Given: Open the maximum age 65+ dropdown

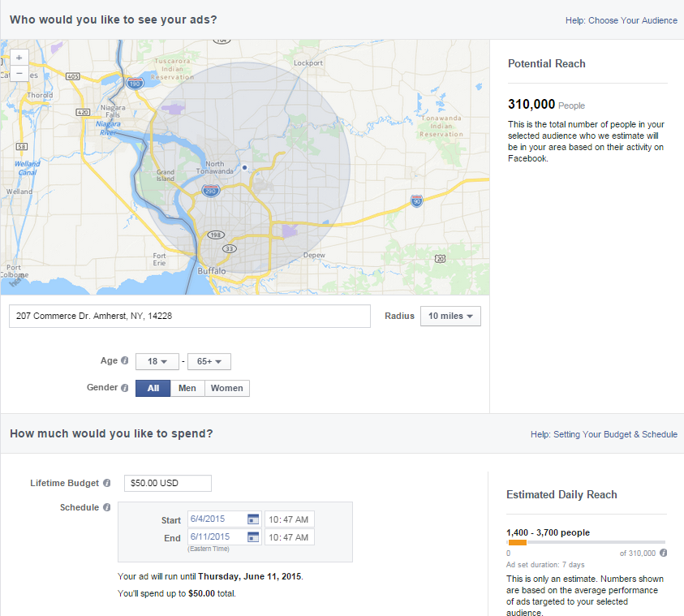Looking at the screenshot, I should (209, 361).
